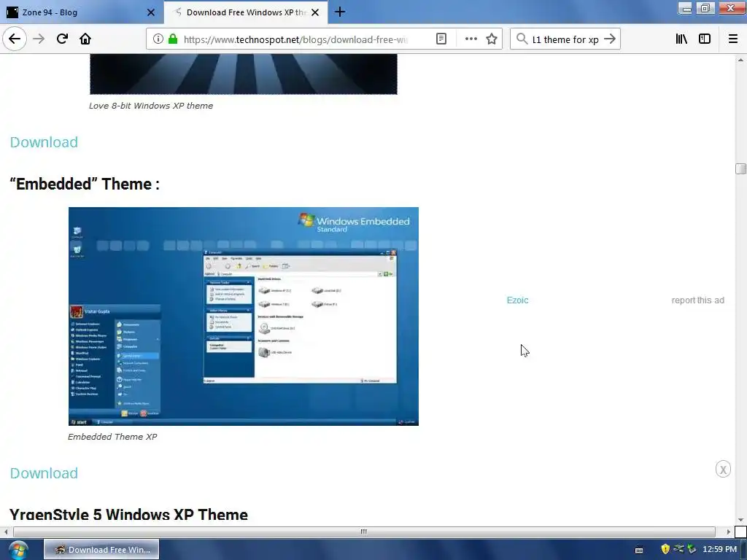Viewport: 747px width, 560px height.
Task: Click the green padlock security icon
Action: (173, 39)
